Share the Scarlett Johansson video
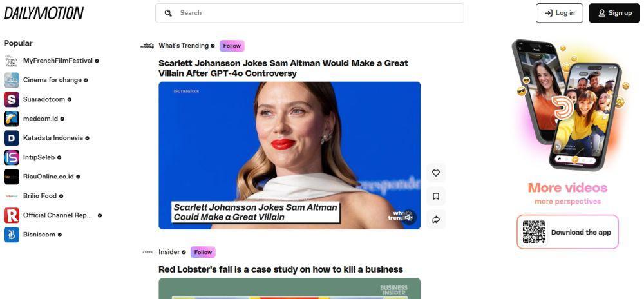 point(436,220)
